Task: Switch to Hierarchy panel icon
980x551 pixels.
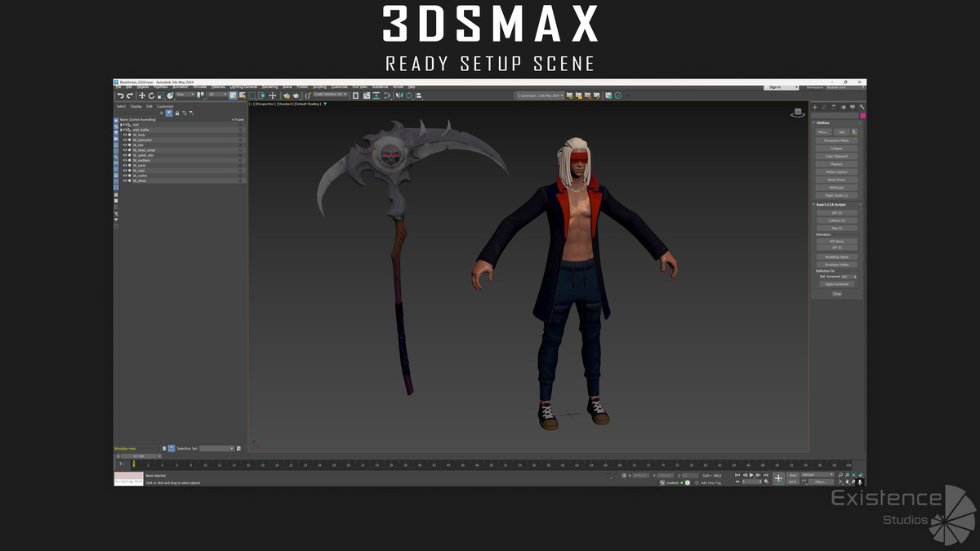Action: tap(834, 107)
